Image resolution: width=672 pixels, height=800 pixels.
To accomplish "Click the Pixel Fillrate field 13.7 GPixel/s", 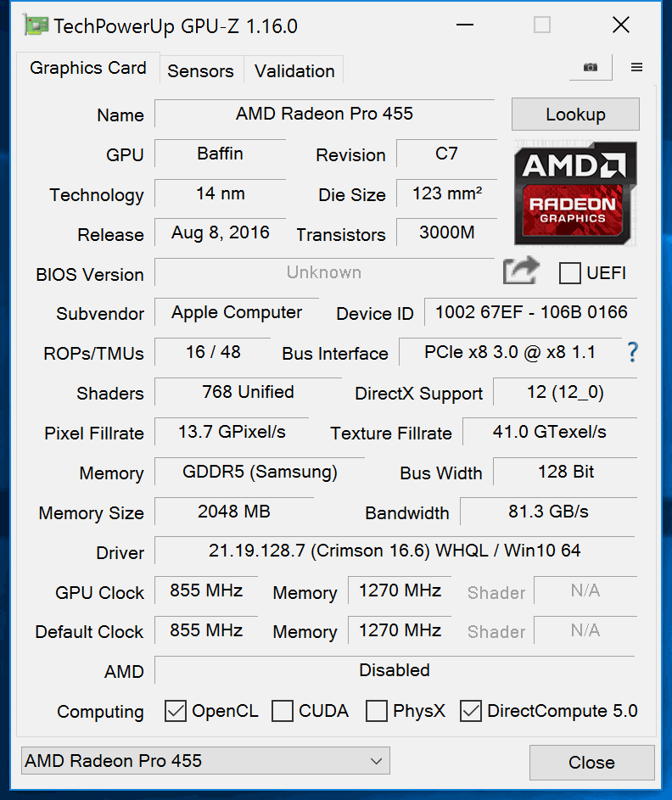I will coord(232,431).
